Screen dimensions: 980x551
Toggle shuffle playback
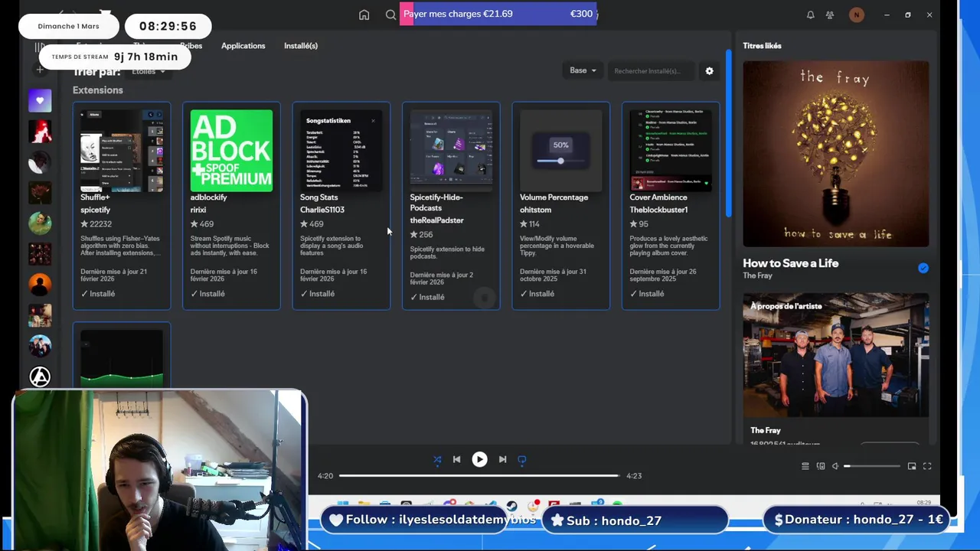pos(437,460)
